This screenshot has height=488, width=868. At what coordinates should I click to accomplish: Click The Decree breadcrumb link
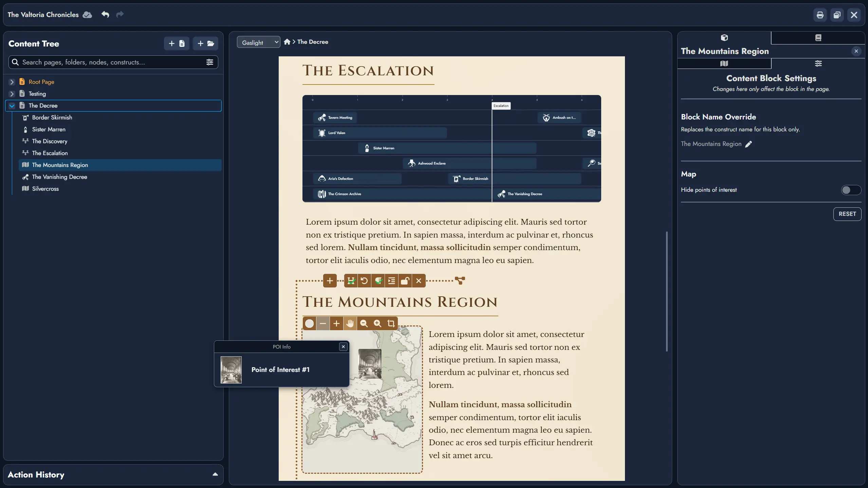313,42
